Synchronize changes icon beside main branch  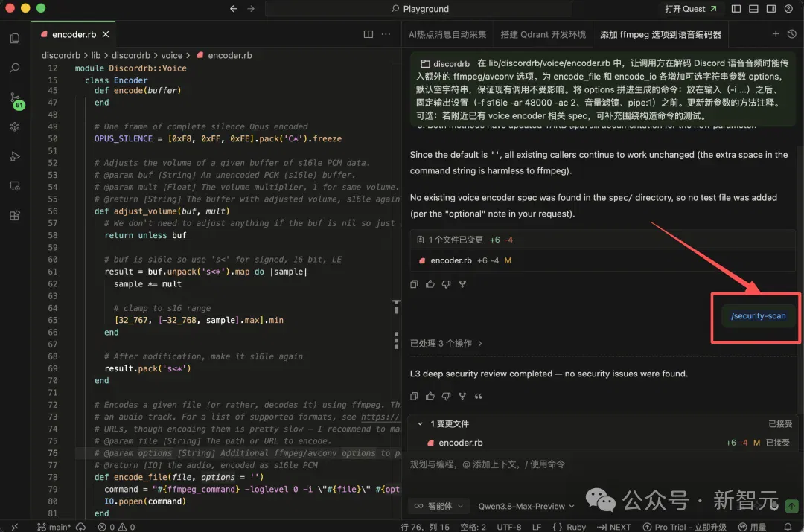pyautogui.click(x=80, y=527)
